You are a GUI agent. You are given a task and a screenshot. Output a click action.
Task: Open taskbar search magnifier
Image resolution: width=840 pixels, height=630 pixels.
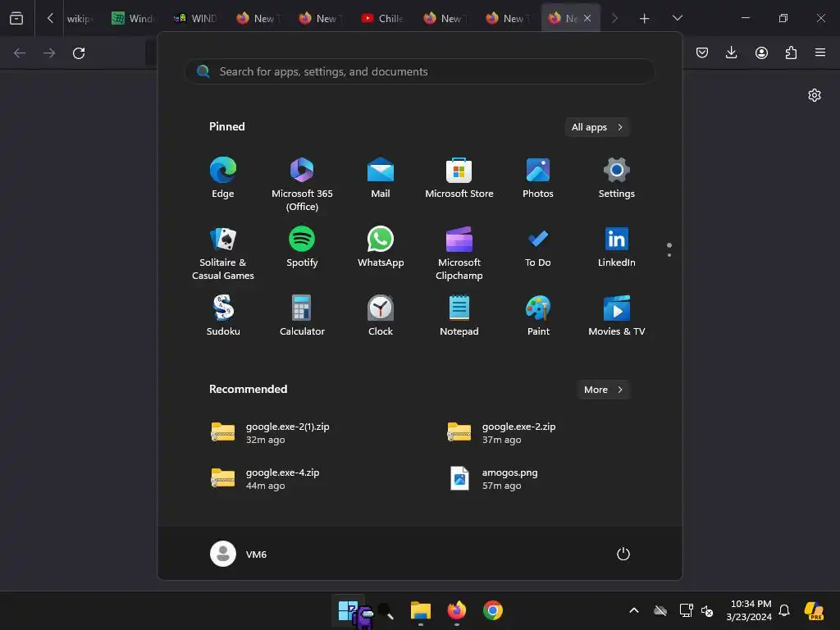pyautogui.click(x=386, y=610)
